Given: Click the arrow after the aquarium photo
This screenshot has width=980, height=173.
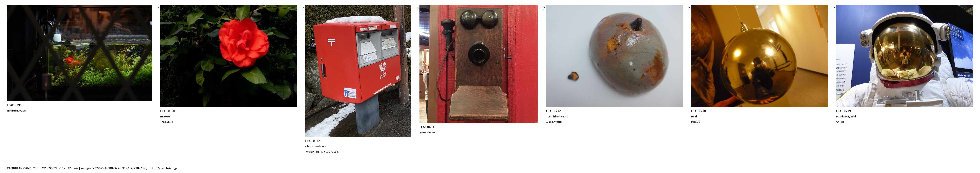Looking at the screenshot, I should (156, 8).
